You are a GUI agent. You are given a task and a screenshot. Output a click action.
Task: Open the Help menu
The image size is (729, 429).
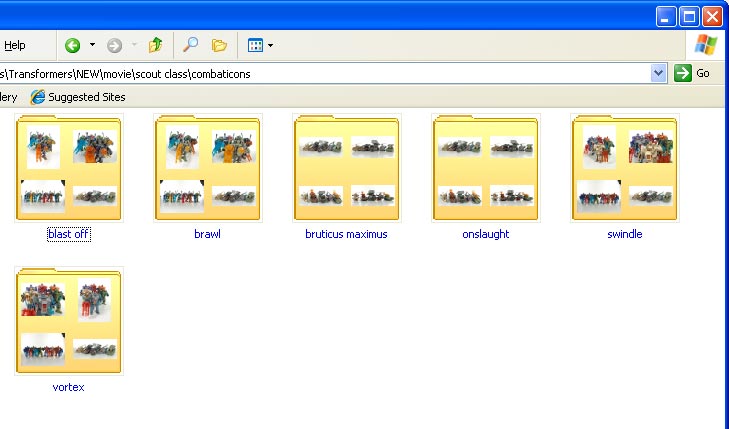(15, 45)
